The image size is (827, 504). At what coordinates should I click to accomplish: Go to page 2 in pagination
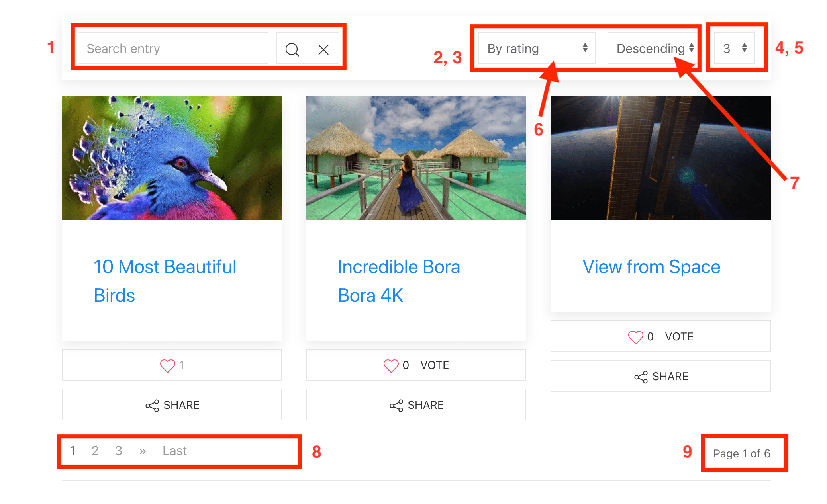coord(95,450)
